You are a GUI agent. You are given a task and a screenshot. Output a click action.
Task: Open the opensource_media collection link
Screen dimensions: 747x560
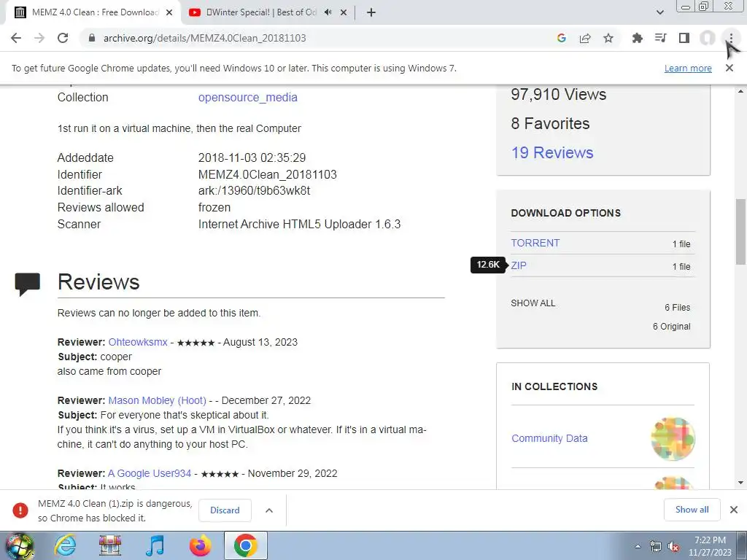pos(248,97)
